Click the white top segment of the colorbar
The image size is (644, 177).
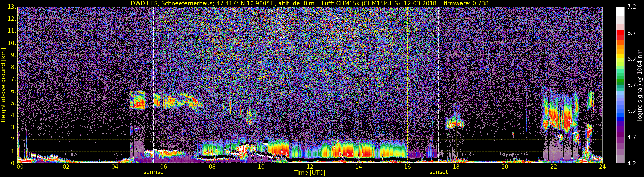pyautogui.click(x=620, y=12)
